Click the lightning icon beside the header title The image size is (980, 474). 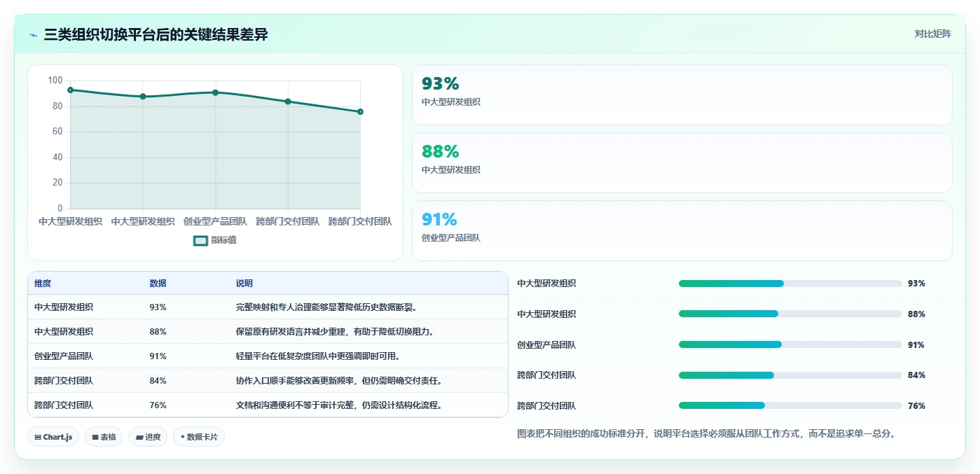tap(33, 35)
